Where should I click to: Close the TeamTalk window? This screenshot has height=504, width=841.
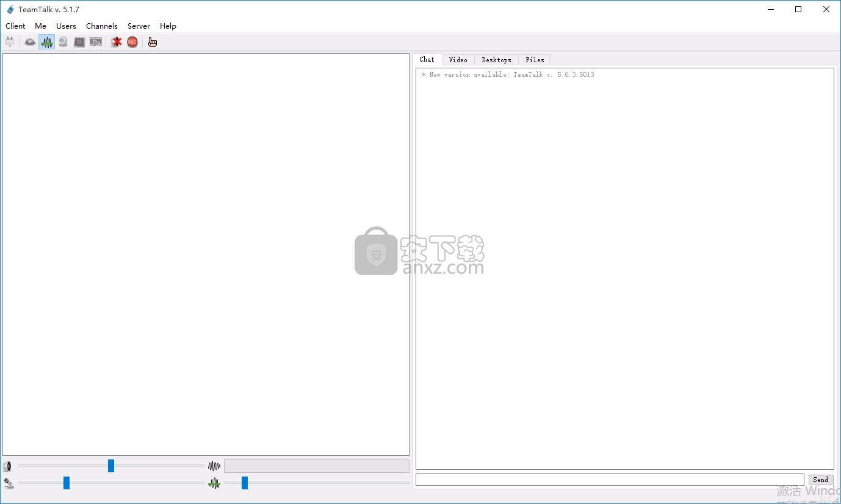click(826, 9)
